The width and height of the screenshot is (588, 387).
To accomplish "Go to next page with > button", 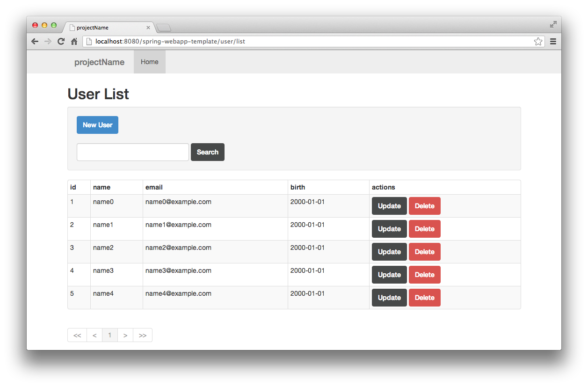I will (x=125, y=335).
